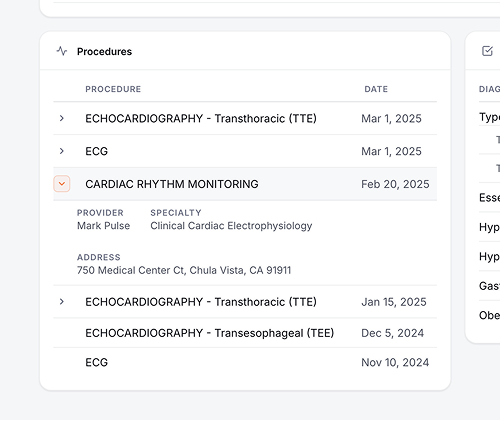
Task: Click the Procedures pulse icon
Action: point(62,51)
